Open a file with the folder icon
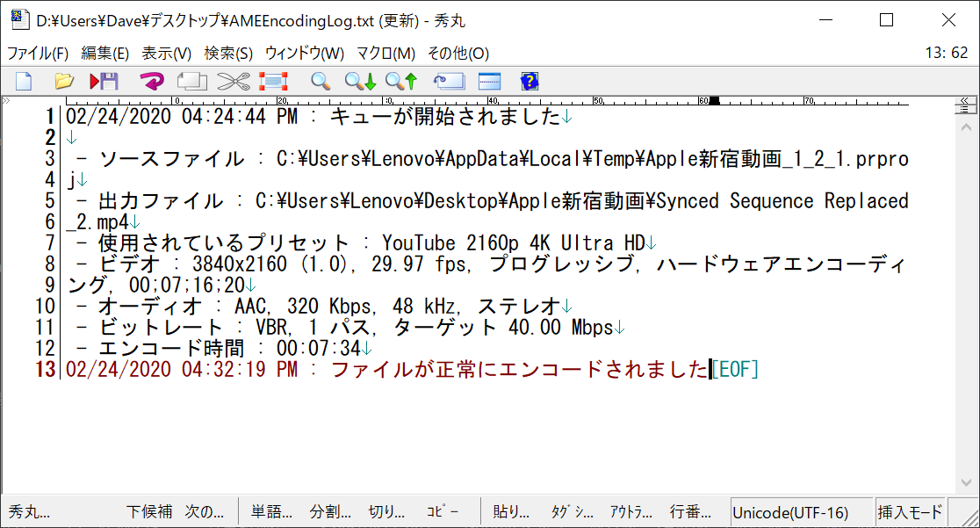 coord(64,82)
